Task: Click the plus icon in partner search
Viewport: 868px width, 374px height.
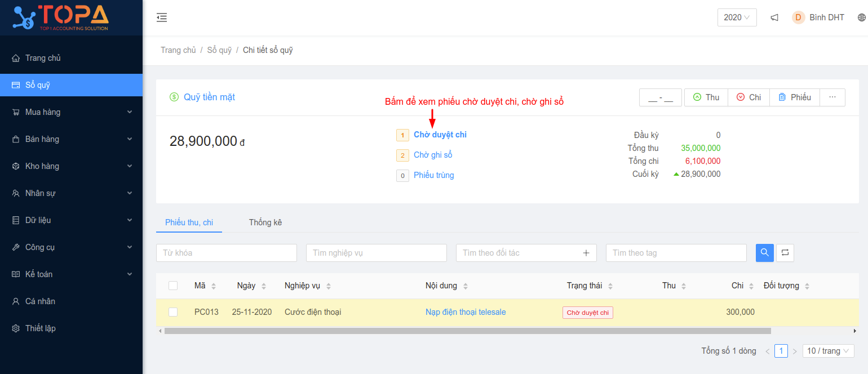Action: click(586, 253)
